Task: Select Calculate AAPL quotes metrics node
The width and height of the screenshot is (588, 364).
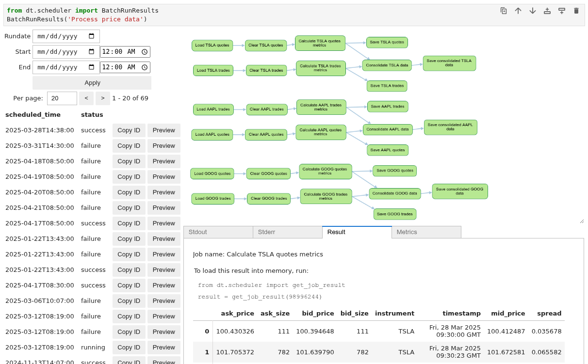Action: click(x=321, y=132)
